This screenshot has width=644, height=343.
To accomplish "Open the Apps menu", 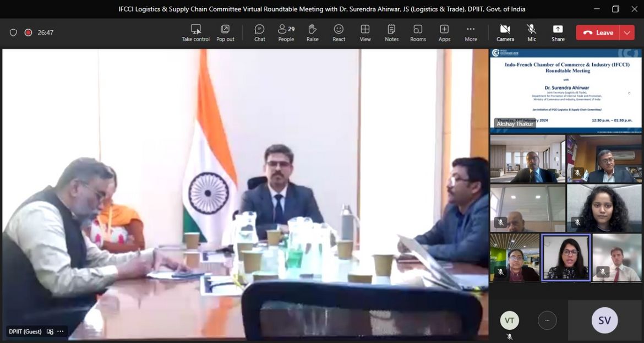I will (x=444, y=32).
